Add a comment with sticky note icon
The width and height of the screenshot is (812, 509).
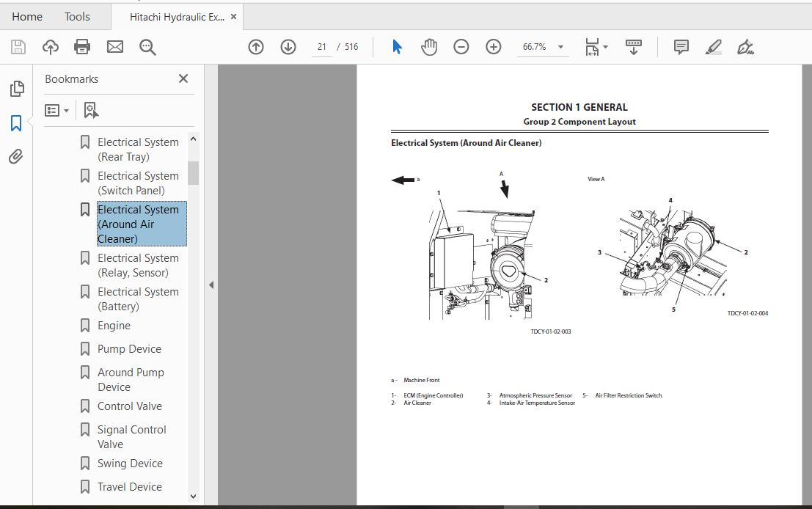pos(681,47)
